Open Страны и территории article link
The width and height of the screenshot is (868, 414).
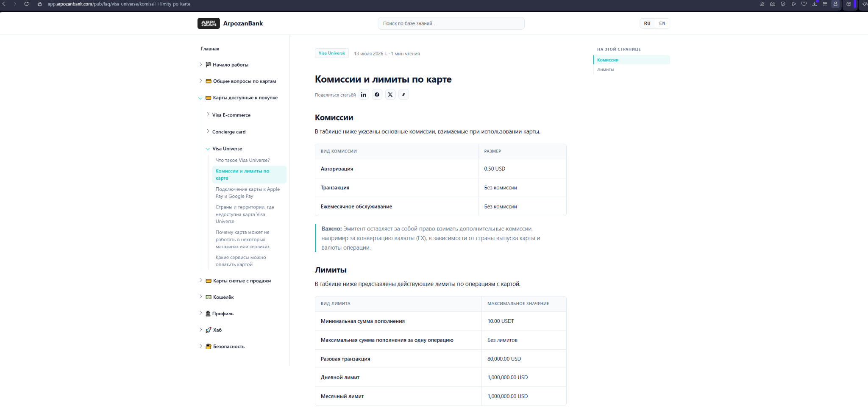coord(245,214)
